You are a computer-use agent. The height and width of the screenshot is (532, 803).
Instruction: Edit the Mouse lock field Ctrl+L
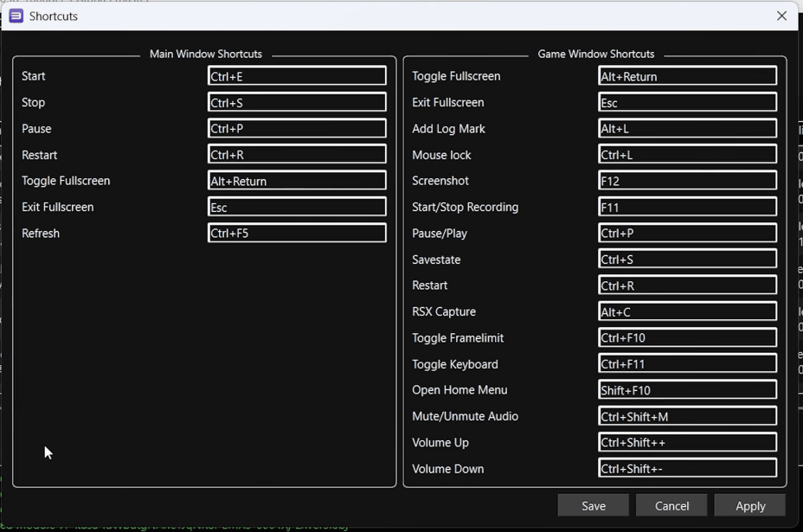click(687, 154)
